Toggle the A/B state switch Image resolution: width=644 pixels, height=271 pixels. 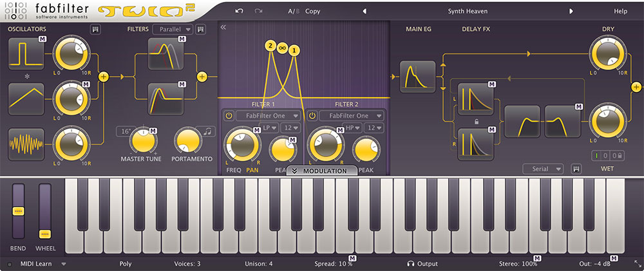(x=294, y=12)
